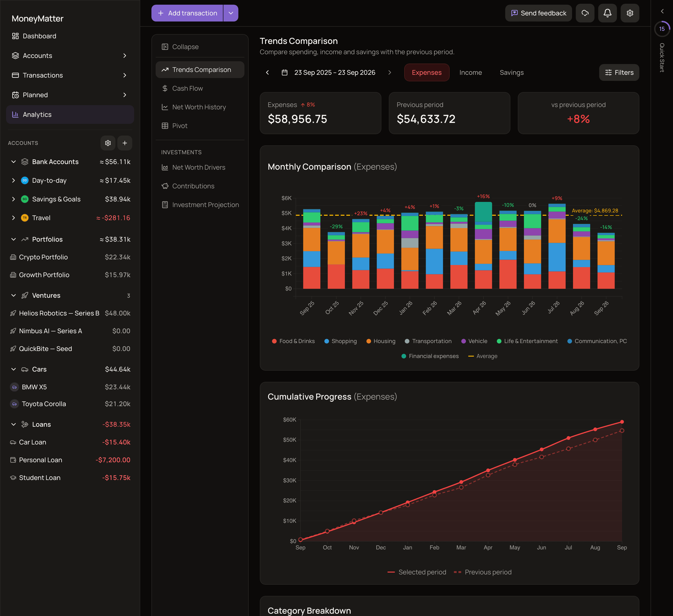Click the cloud sync icon
The image size is (673, 616).
coord(585,13)
